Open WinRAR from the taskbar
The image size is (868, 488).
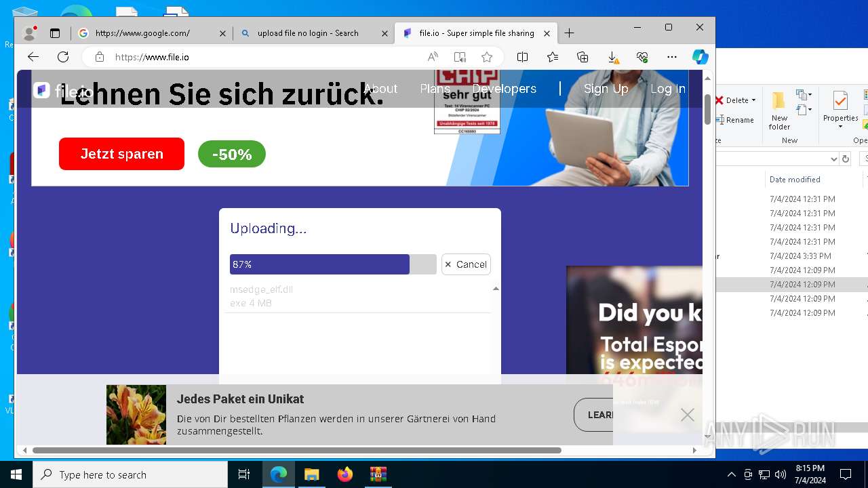[x=378, y=474]
